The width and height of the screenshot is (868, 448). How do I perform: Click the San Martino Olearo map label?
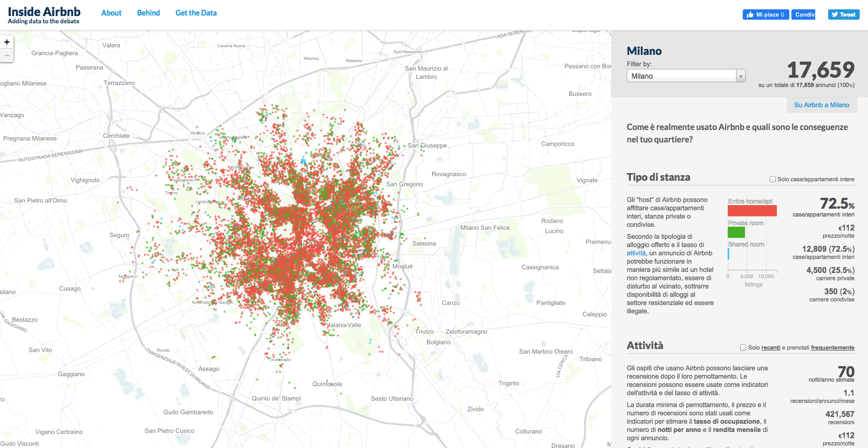pos(546,352)
